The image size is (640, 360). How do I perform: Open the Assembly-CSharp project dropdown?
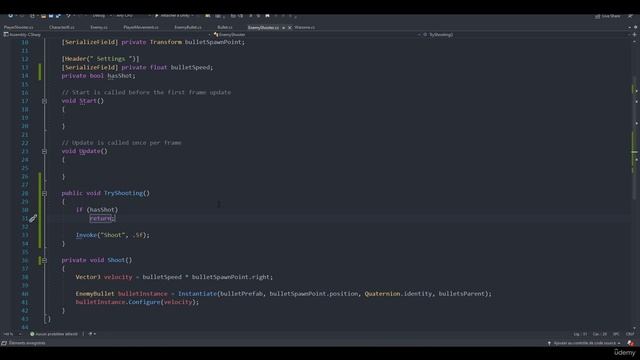tap(107, 35)
